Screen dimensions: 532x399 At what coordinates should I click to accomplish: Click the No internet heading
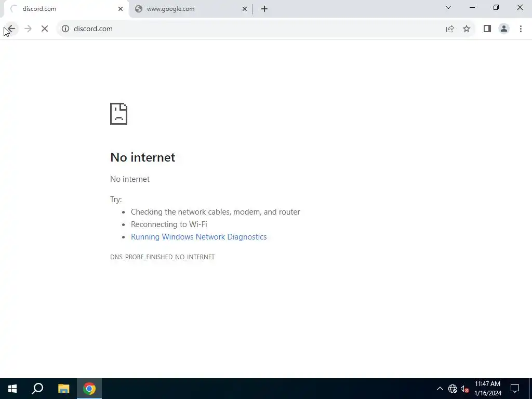click(x=143, y=157)
